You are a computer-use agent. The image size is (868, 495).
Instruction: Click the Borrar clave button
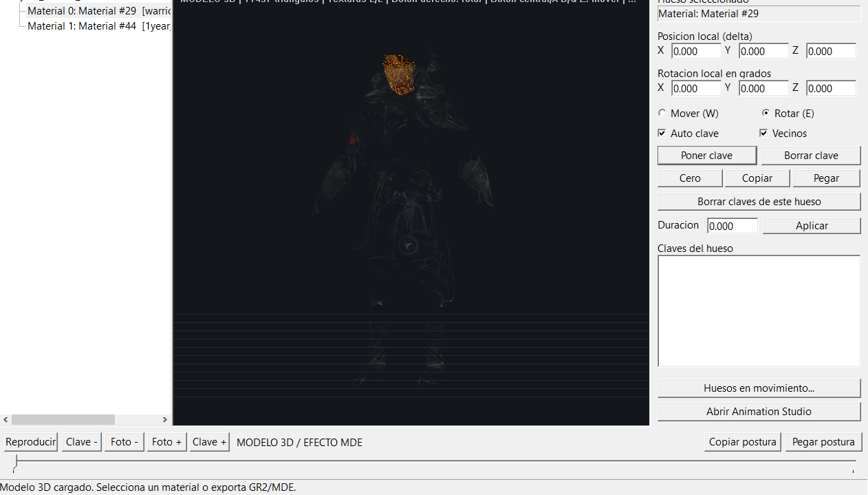pos(811,156)
